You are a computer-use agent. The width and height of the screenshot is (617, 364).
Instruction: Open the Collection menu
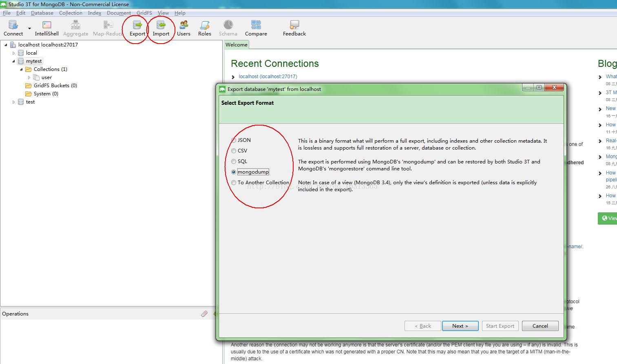pyautogui.click(x=71, y=13)
